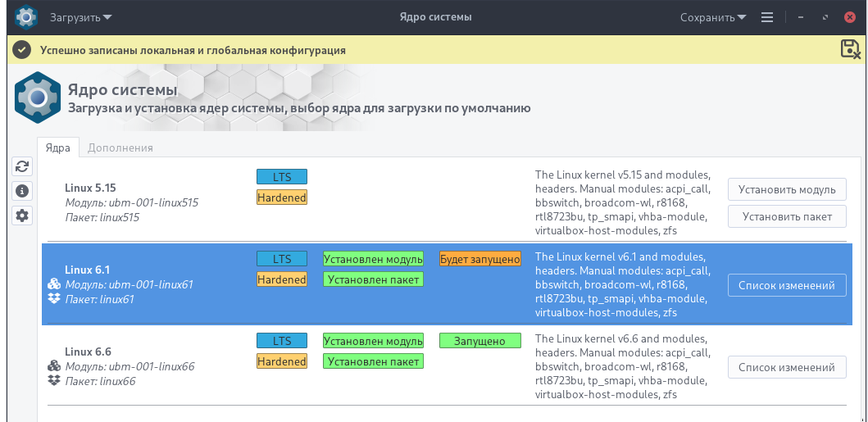Click the Linux kernel v6.6 description text
The image size is (868, 422).
[623, 366]
